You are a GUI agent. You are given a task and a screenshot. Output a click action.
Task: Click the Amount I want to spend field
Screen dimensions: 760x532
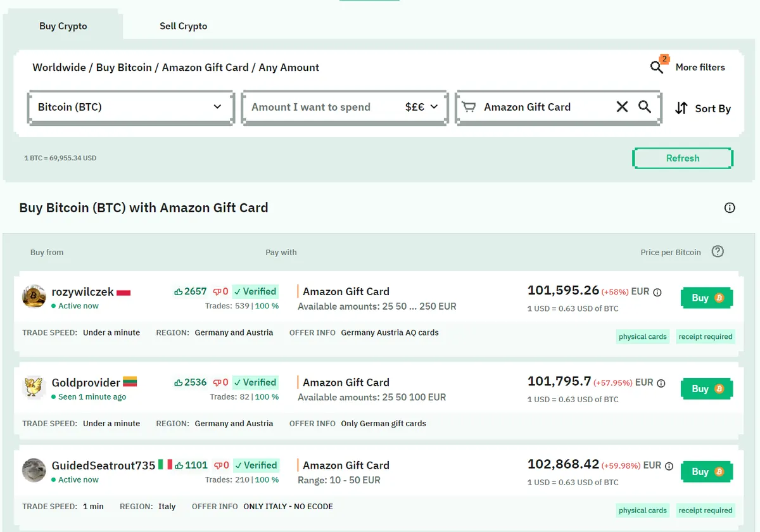point(323,107)
